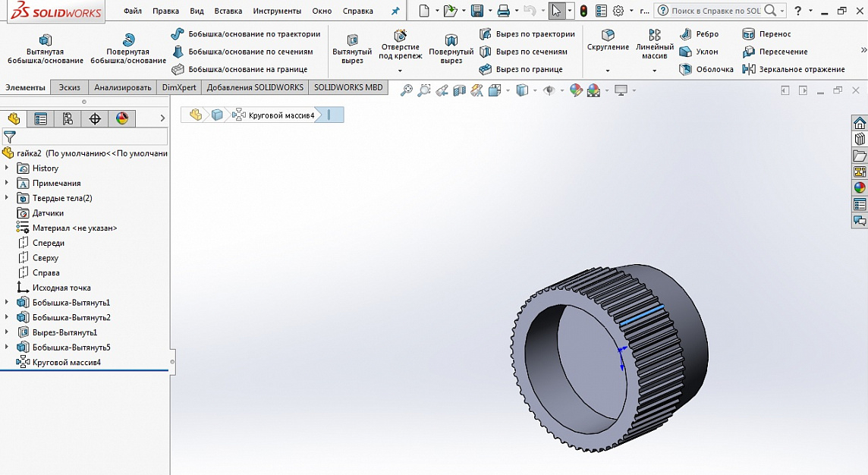The height and width of the screenshot is (475, 868).
Task: Click the rebuild traffic light icon
Action: click(x=583, y=11)
